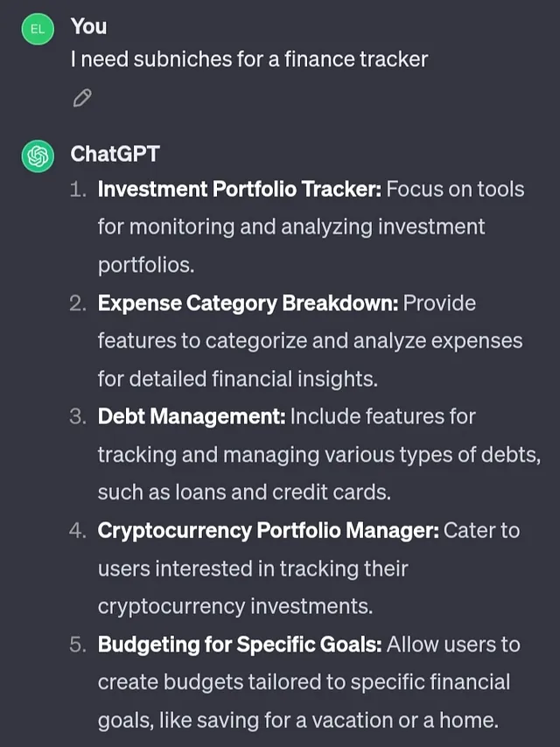Viewport: 560px width, 747px height.
Task: Click the pencil edit message icon
Action: click(x=82, y=98)
